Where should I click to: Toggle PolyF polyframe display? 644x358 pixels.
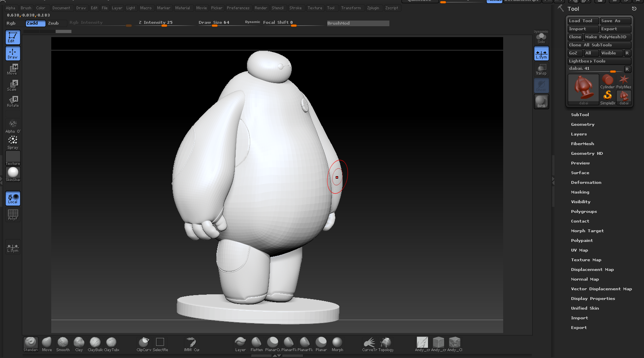point(13,214)
